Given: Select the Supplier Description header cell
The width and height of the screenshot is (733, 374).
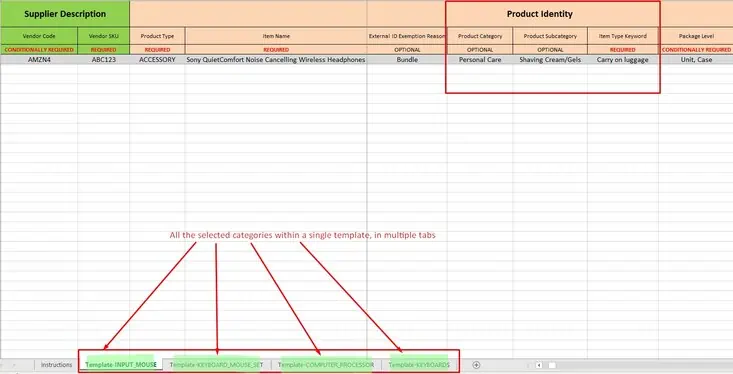Looking at the screenshot, I should click(x=65, y=14).
